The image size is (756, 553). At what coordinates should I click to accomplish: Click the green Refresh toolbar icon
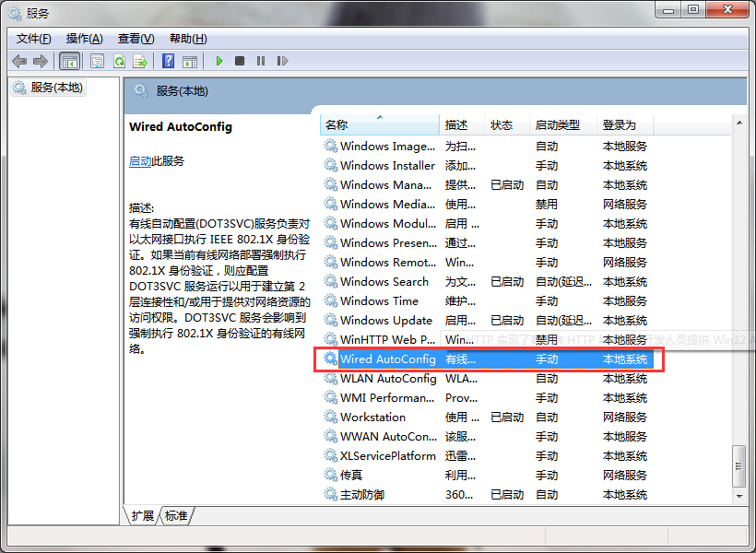pyautogui.click(x=119, y=61)
